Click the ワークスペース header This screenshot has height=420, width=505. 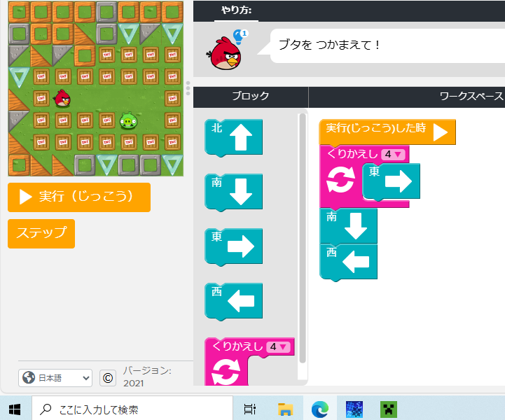[x=471, y=96]
